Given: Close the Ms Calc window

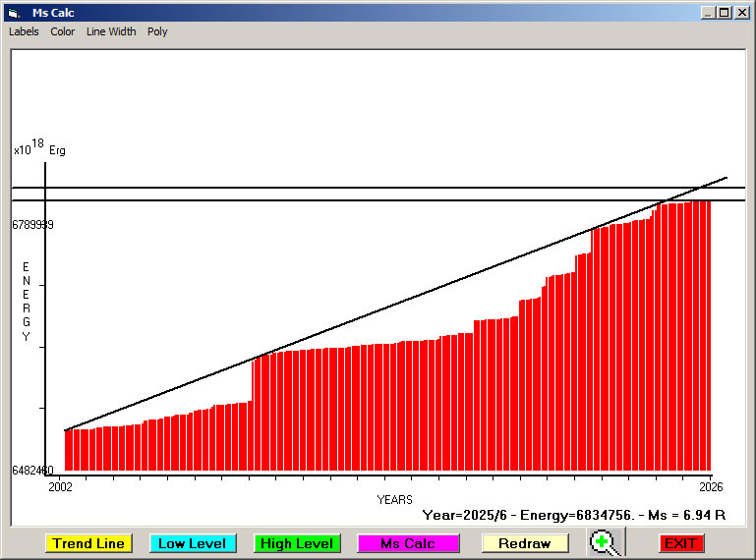Looking at the screenshot, I should [740, 13].
